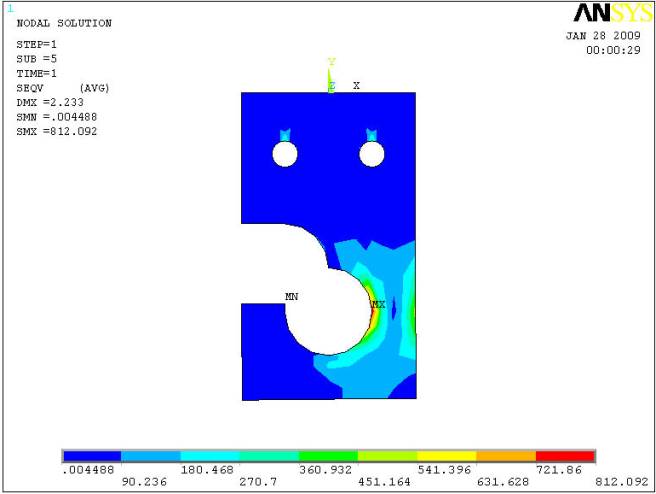The width and height of the screenshot is (656, 494).
Task: Click the legend value 541.396
Action: [444, 470]
